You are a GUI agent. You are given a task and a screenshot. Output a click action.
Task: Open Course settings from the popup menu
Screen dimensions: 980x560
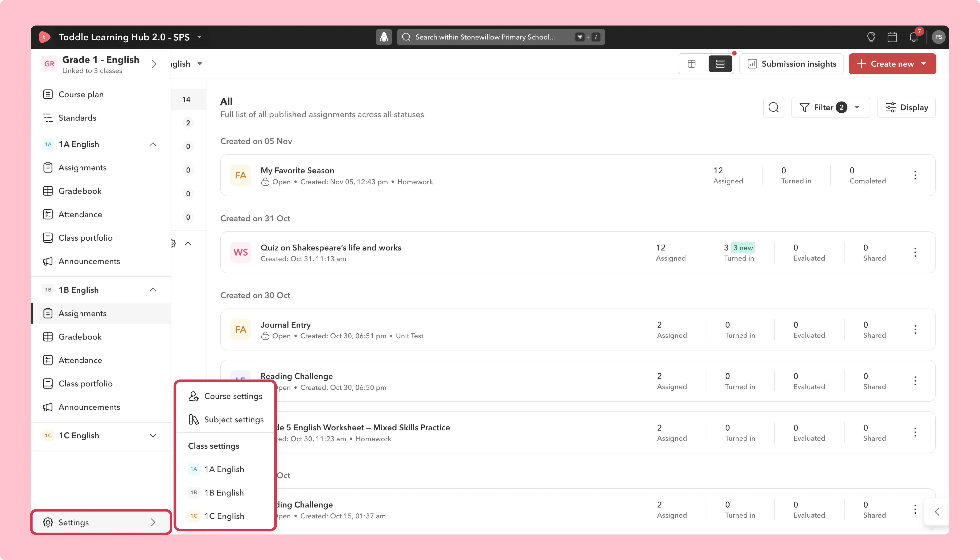(x=225, y=396)
